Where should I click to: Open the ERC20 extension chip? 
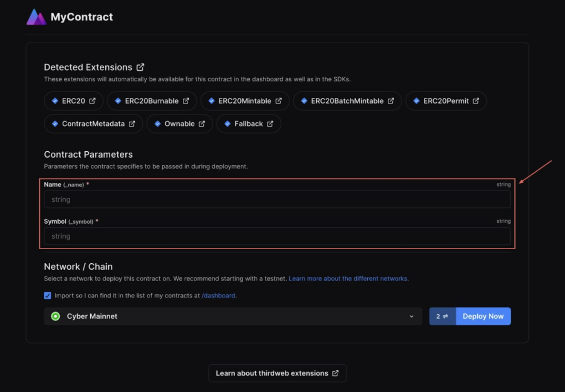coord(74,101)
